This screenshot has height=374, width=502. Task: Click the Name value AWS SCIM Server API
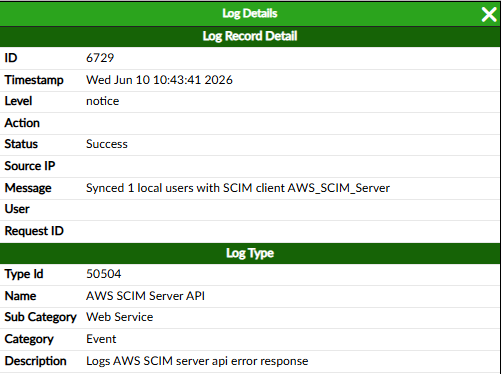click(x=145, y=296)
